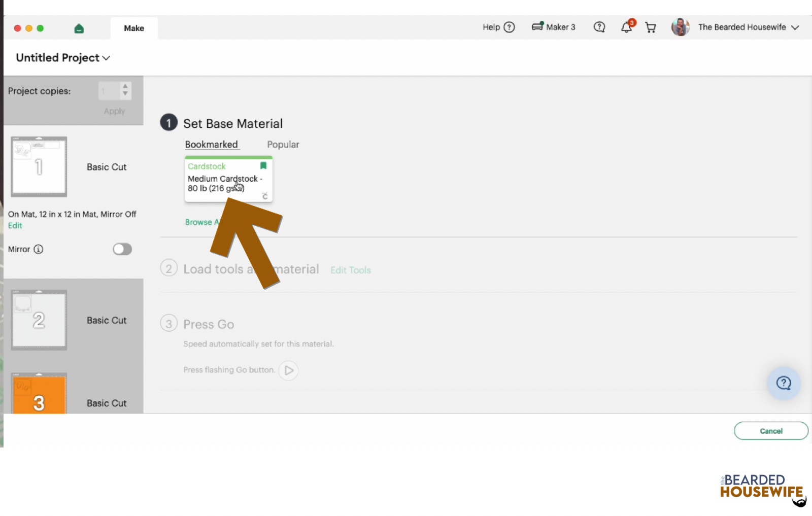The height and width of the screenshot is (516, 812).
Task: Open the Cricut home icon
Action: tap(79, 28)
